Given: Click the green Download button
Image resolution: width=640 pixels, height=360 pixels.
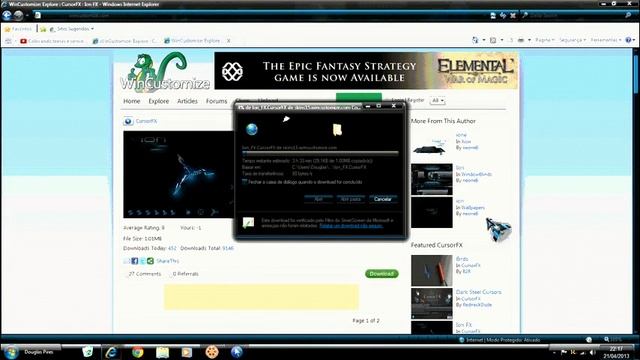Looking at the screenshot, I should tap(382, 274).
